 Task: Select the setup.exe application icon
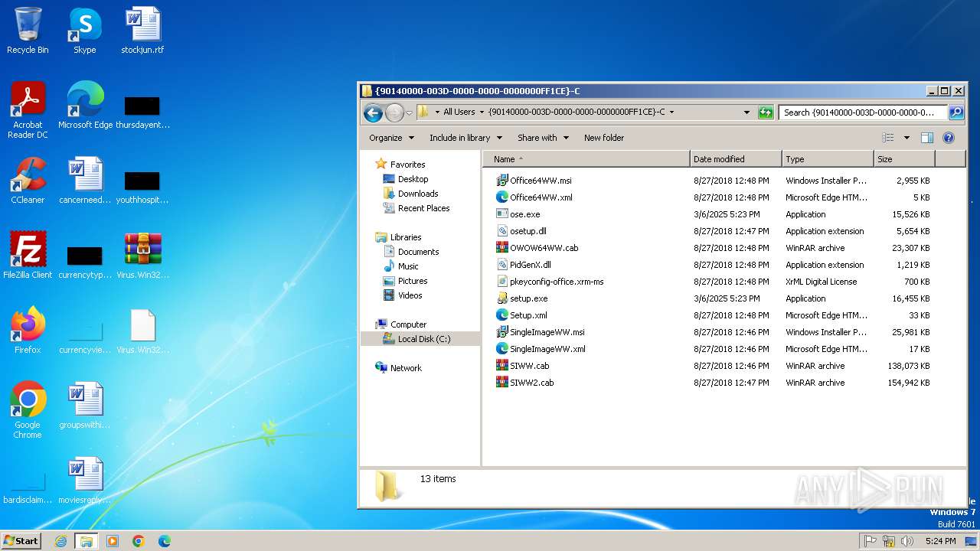(502, 298)
